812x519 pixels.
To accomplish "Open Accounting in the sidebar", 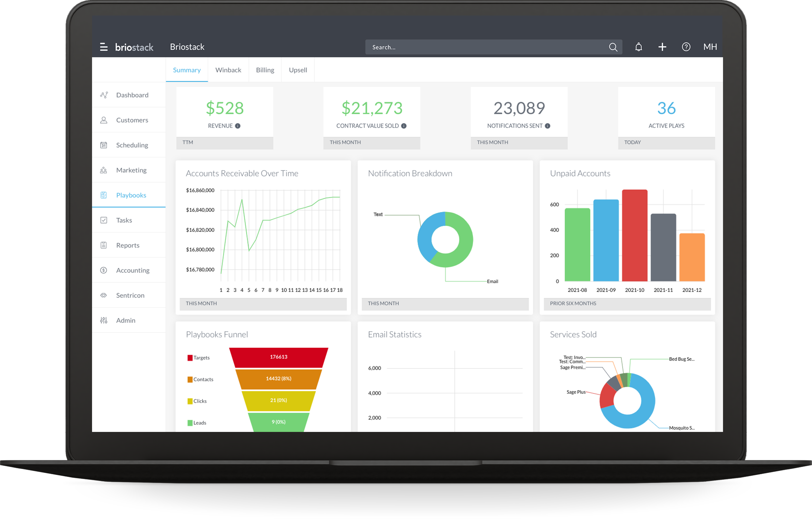I will 133,270.
